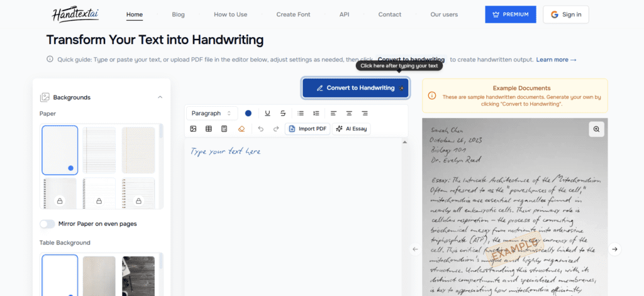Insert a numbered list
Viewport: 644px width, 296px height.
[316, 113]
